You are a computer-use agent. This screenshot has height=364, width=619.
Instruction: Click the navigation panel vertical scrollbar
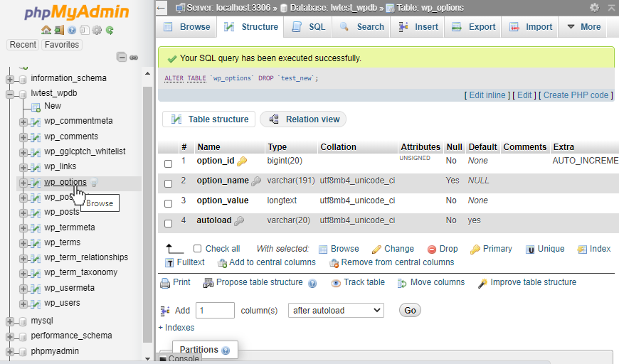coord(148,213)
